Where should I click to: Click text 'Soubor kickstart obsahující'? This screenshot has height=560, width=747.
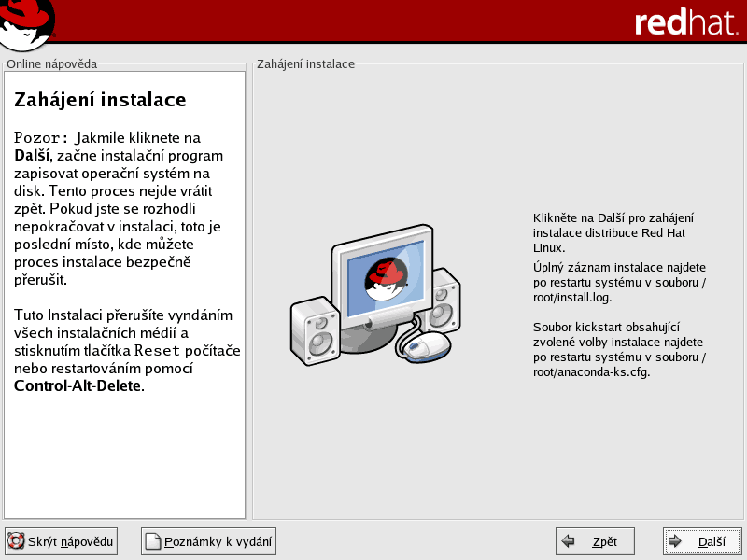606,328
